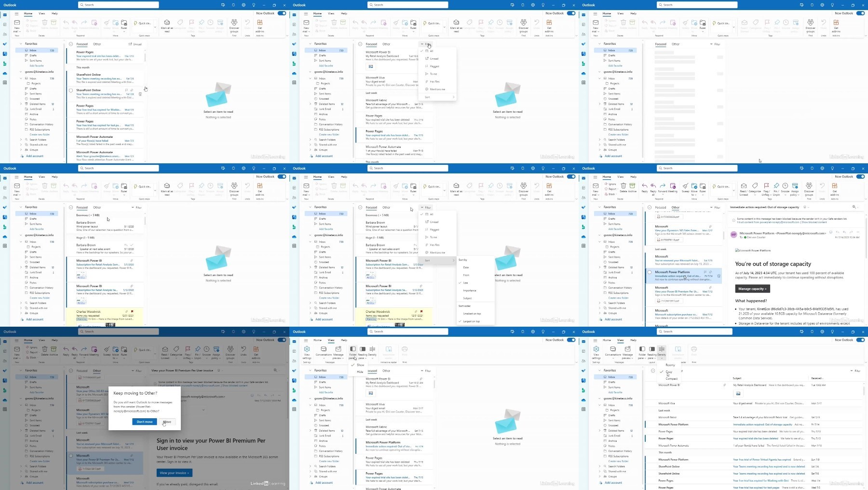Click Conversations icon in bottom-center window
The width and height of the screenshot is (868, 490).
point(324,349)
